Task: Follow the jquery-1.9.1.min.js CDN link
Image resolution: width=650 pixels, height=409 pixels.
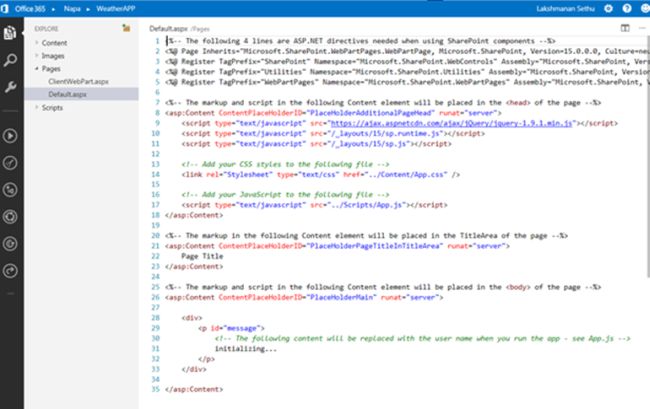Action: pyautogui.click(x=451, y=123)
